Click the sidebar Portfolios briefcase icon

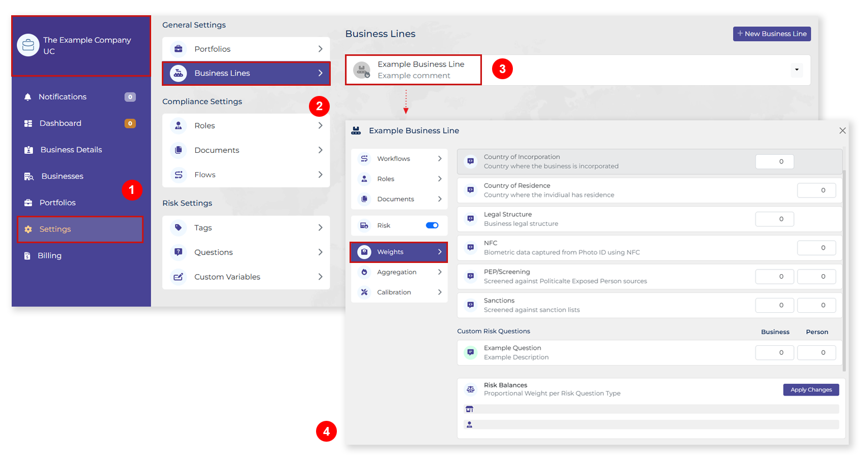28,203
